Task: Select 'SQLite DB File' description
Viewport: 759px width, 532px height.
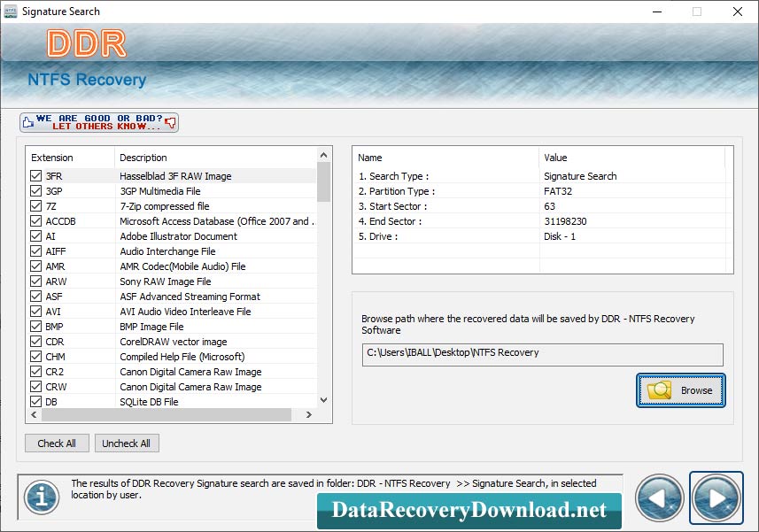Action: pyautogui.click(x=149, y=401)
